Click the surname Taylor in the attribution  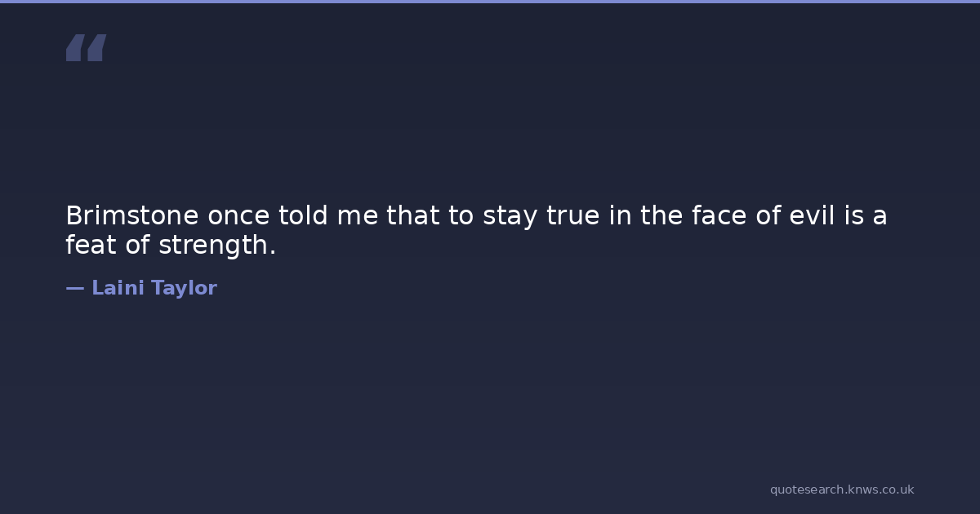click(x=184, y=288)
